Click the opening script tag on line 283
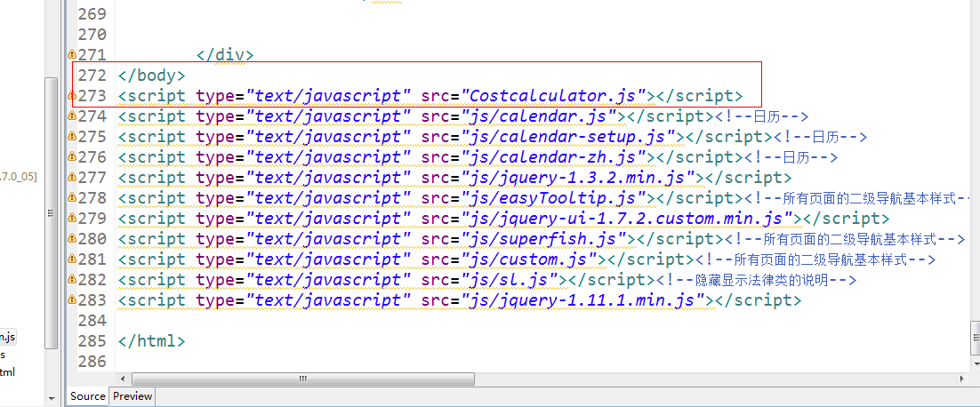 click(151, 301)
